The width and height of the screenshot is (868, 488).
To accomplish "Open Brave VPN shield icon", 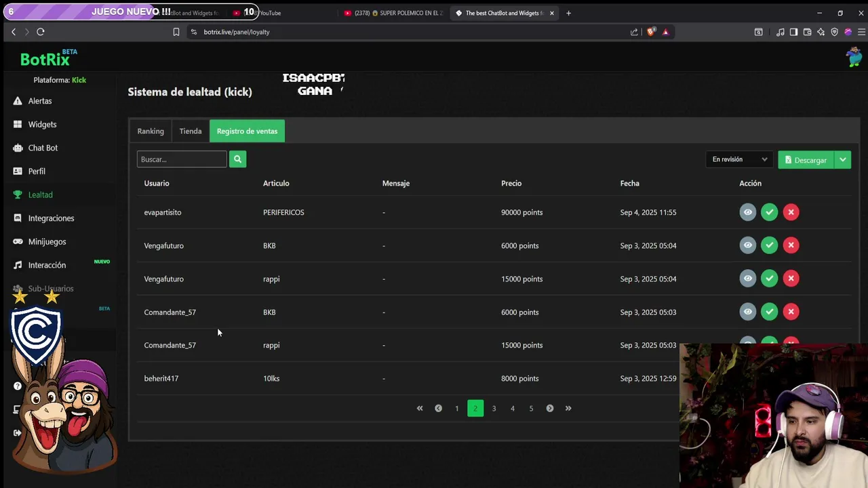I will [834, 32].
